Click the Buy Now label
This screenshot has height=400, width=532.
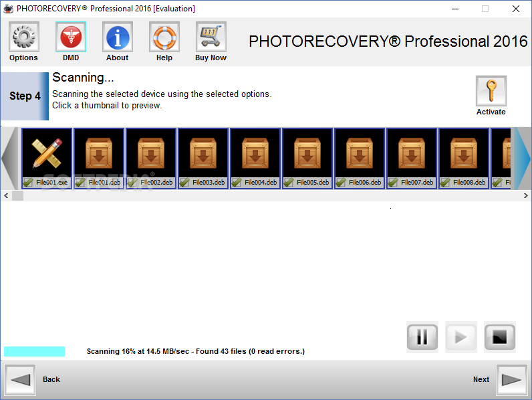[x=211, y=58]
